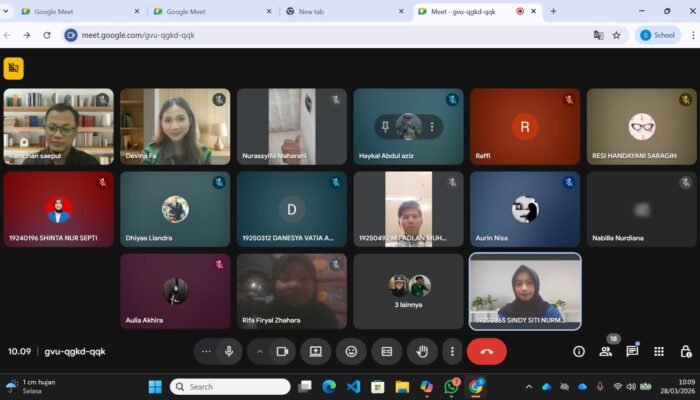Open audio settings three-dot menu
700x400 pixels.
[x=206, y=351]
